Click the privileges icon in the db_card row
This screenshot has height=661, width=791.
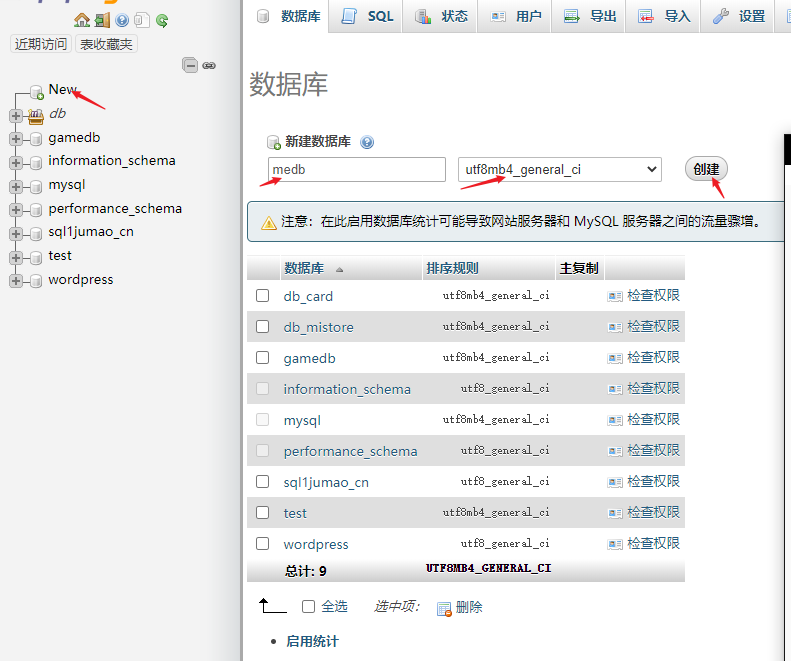[x=615, y=296]
